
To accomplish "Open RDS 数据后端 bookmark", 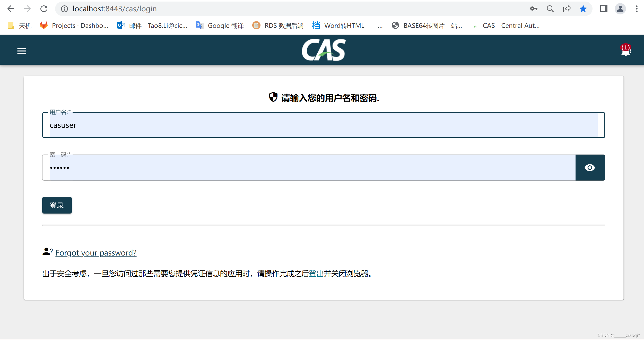I will click(278, 25).
